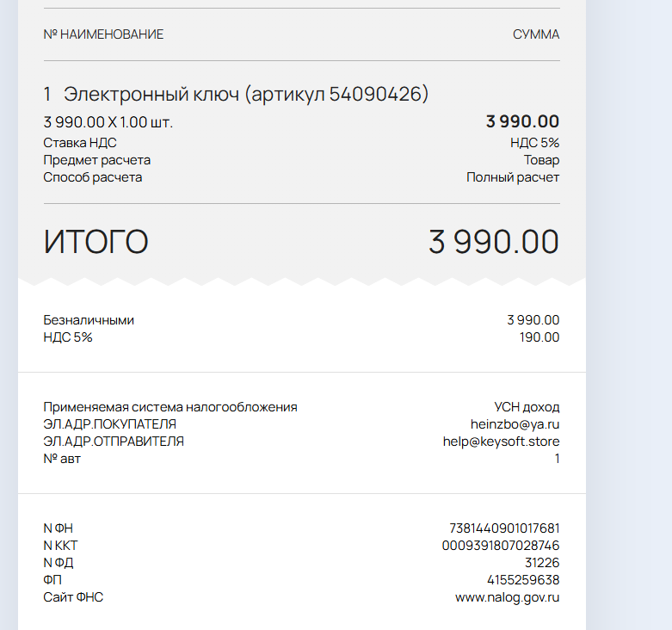
Task: Click the VAT amount 190.00
Action: point(539,337)
